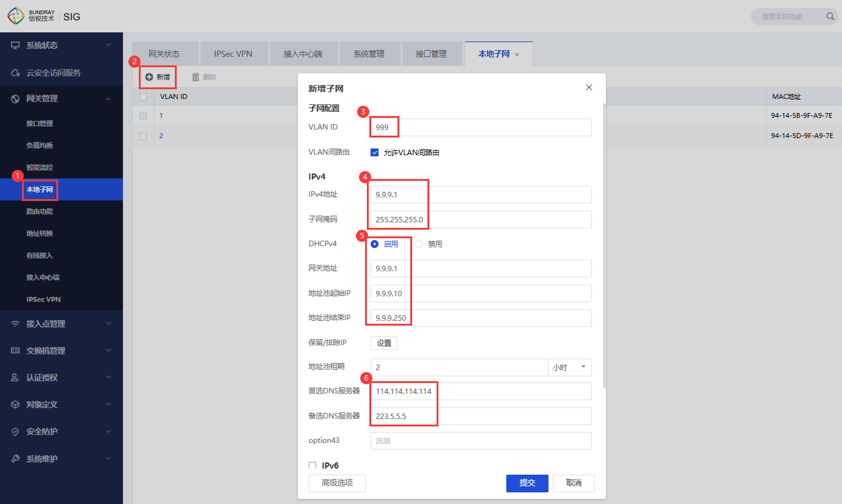The image size is (842, 504).
Task: Open 接入中心端 in the sidebar
Action: (x=61, y=277)
